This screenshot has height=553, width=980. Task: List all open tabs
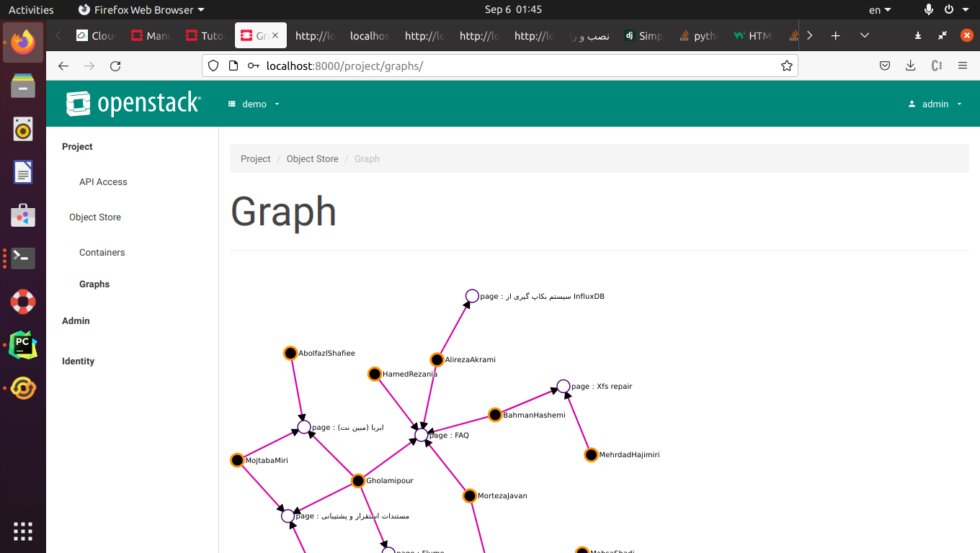[865, 35]
